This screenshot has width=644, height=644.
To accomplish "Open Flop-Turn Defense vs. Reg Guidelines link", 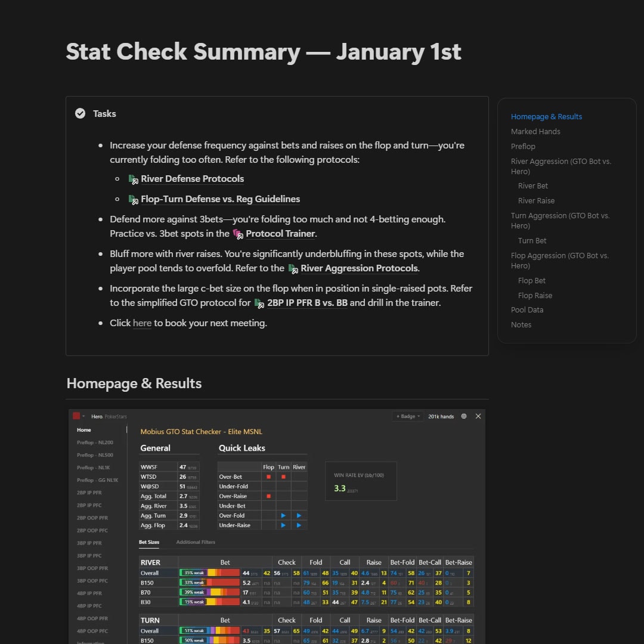I will coord(220,199).
